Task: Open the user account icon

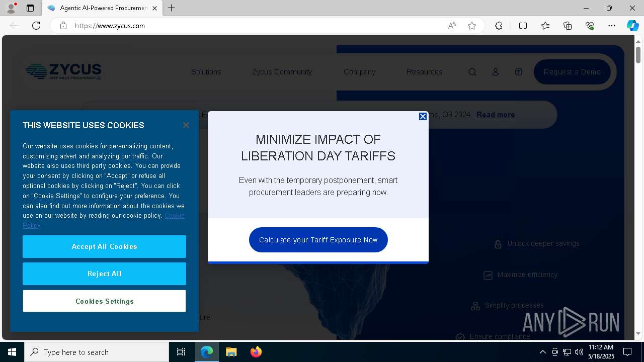Action: tap(496, 72)
